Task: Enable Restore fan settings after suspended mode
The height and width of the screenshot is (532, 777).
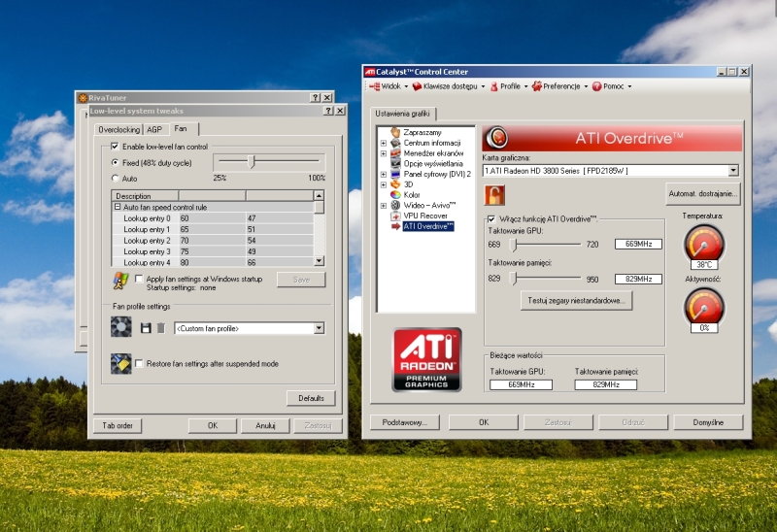Action: pyautogui.click(x=139, y=364)
